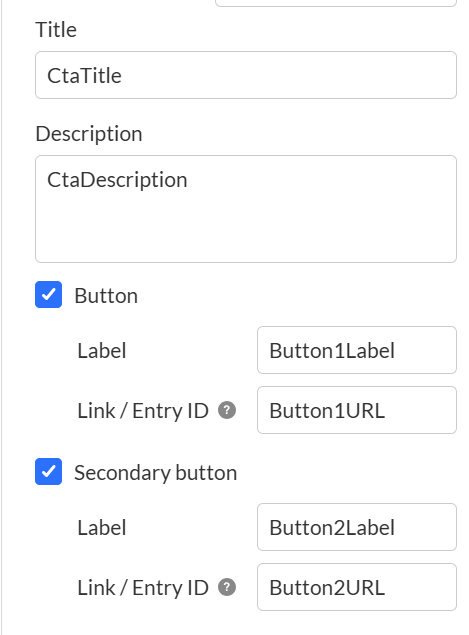Click the Description field label
This screenshot has width=469, height=635.
coord(89,134)
